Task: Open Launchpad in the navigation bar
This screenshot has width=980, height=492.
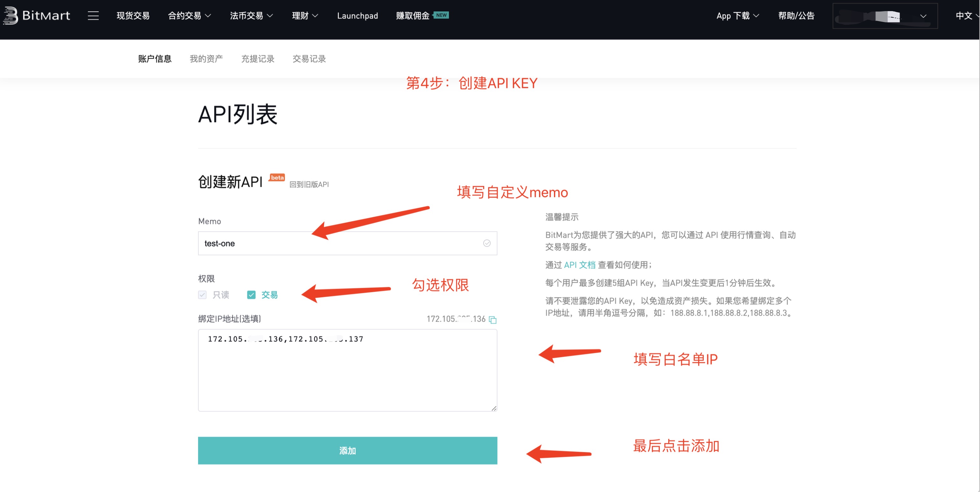Action: click(x=358, y=16)
